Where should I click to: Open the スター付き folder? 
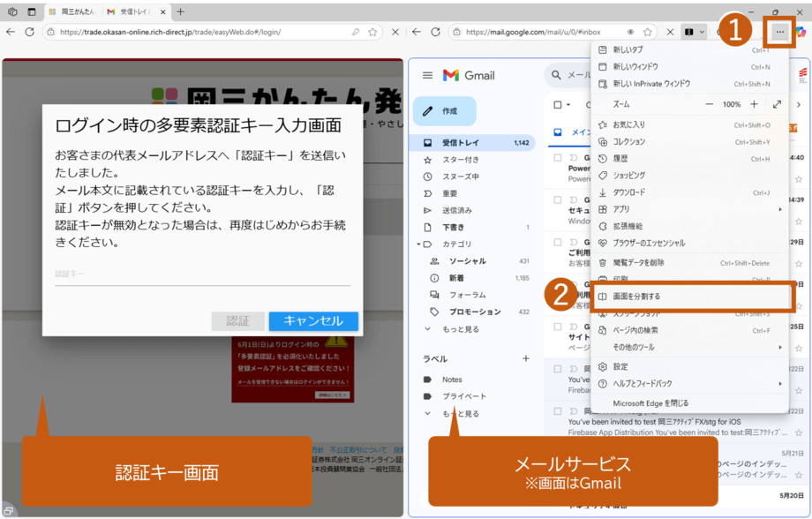pyautogui.click(x=472, y=160)
